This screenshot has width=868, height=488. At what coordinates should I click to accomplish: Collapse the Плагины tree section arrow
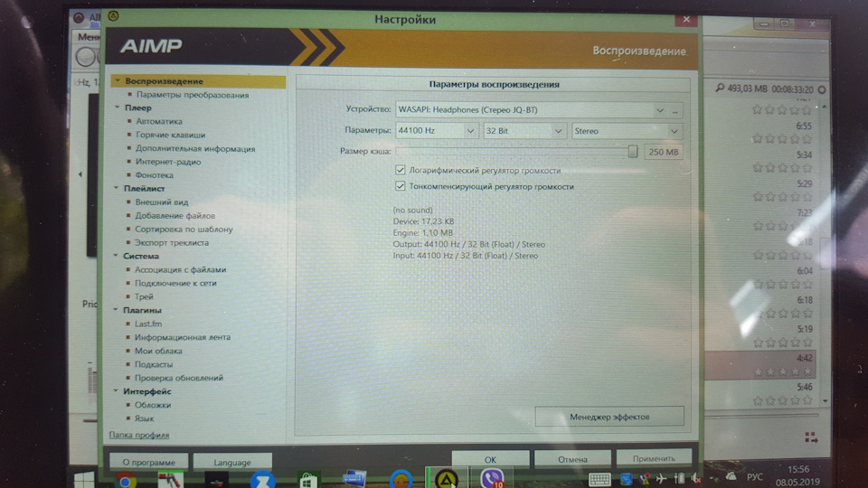(x=116, y=310)
